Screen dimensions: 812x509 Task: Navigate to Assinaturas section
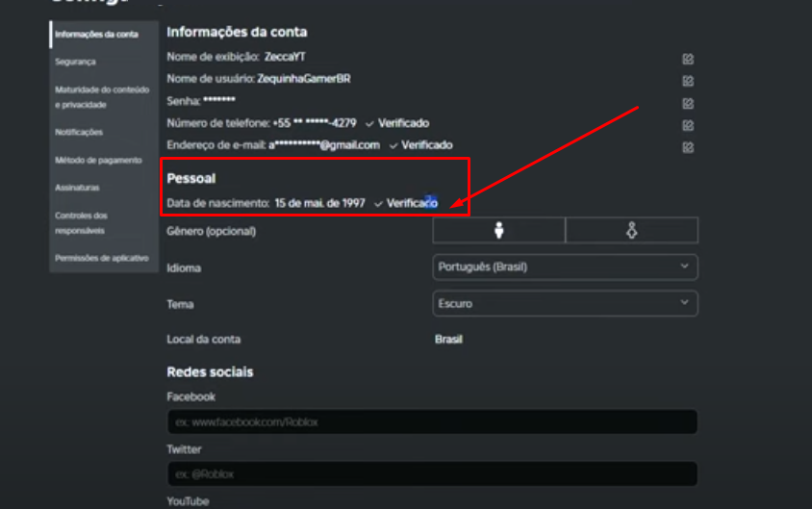point(77,188)
